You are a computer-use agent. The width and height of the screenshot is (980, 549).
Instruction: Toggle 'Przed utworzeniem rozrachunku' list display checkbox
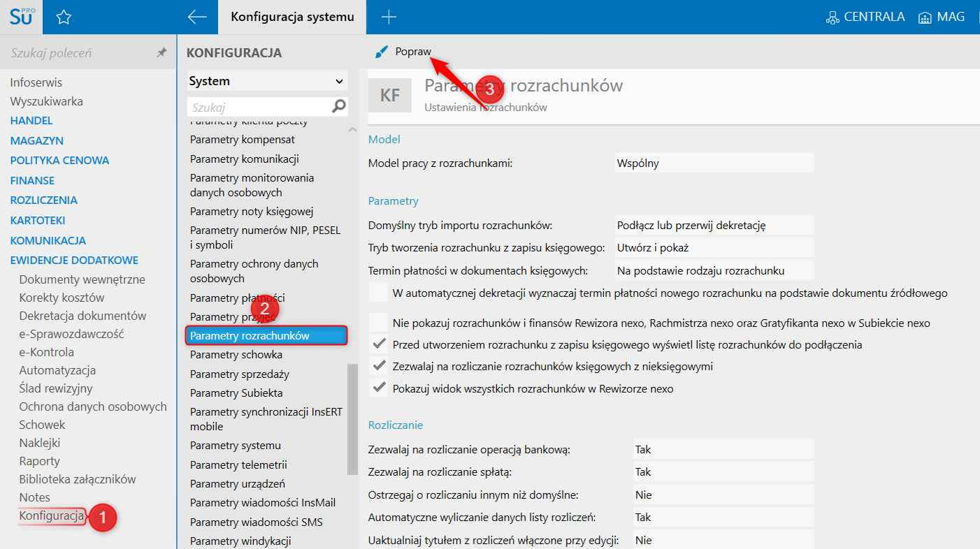[x=378, y=344]
